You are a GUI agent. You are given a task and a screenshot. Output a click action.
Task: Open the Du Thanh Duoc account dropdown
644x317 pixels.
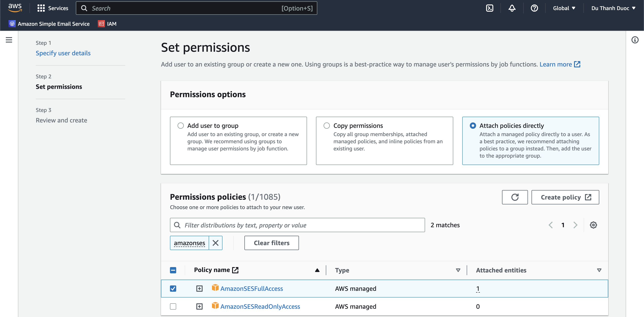[x=613, y=8]
